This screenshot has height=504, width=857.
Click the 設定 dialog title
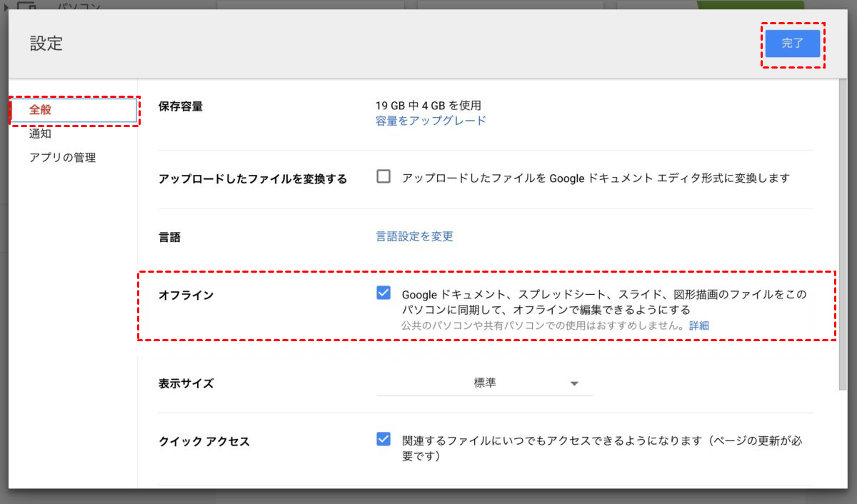[x=46, y=44]
